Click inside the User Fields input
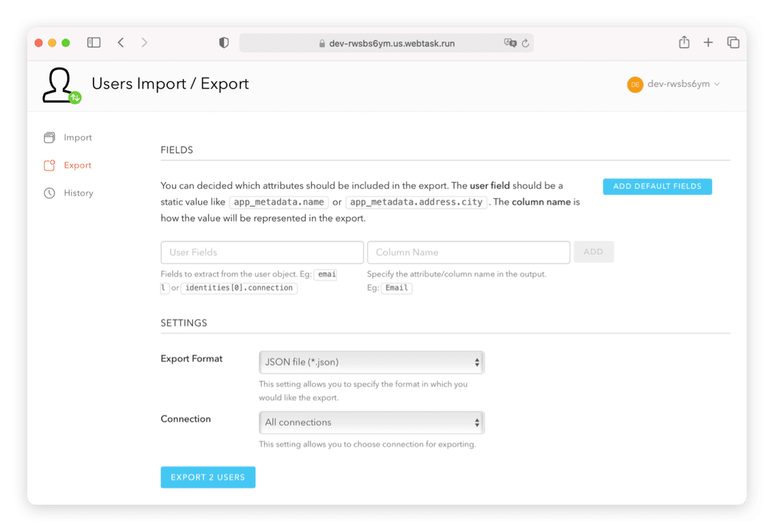The width and height of the screenshot is (774, 532). point(261,252)
